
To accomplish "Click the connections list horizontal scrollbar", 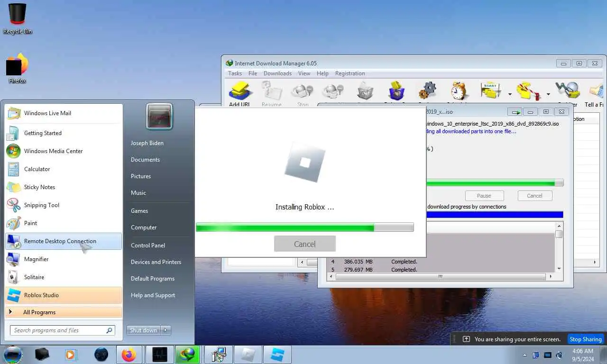I will 440,276.
